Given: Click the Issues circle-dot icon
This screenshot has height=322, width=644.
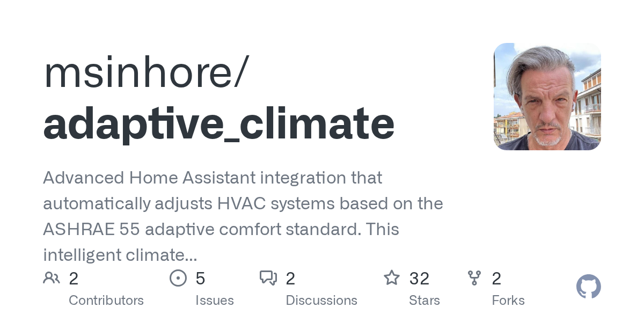Looking at the screenshot, I should [x=178, y=278].
